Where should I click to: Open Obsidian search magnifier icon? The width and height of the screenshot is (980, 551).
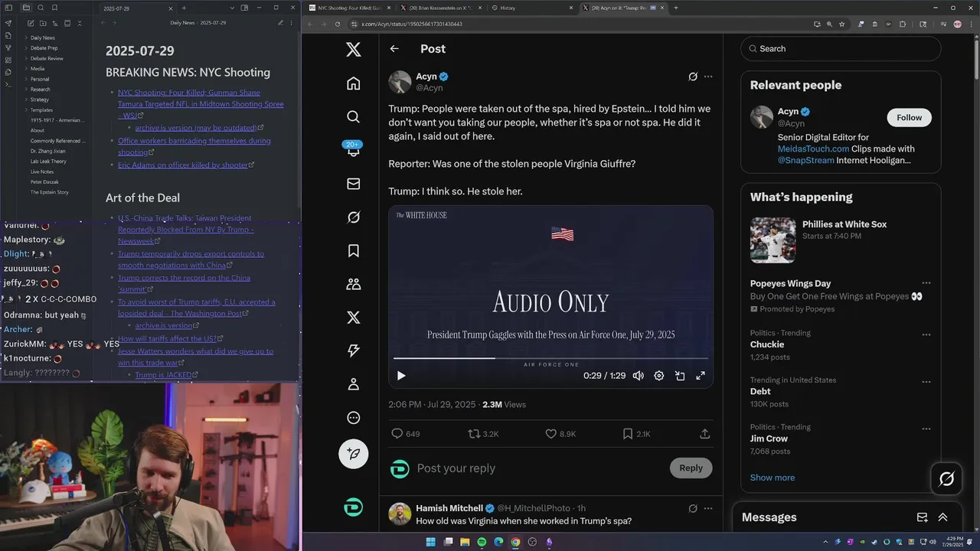coord(41,8)
